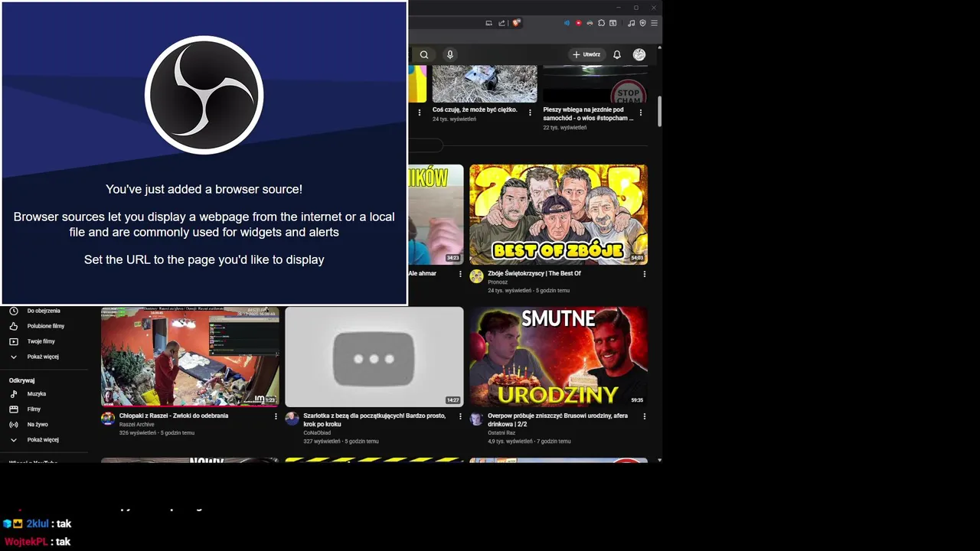Click the music note icon beside Muzyka
980x551 pixels.
(13, 394)
